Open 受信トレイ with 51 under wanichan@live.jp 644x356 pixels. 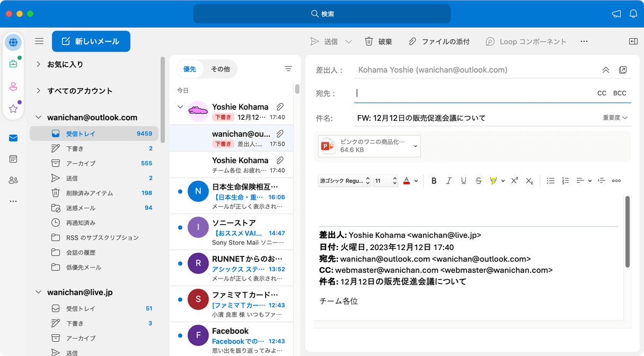pyautogui.click(x=94, y=308)
